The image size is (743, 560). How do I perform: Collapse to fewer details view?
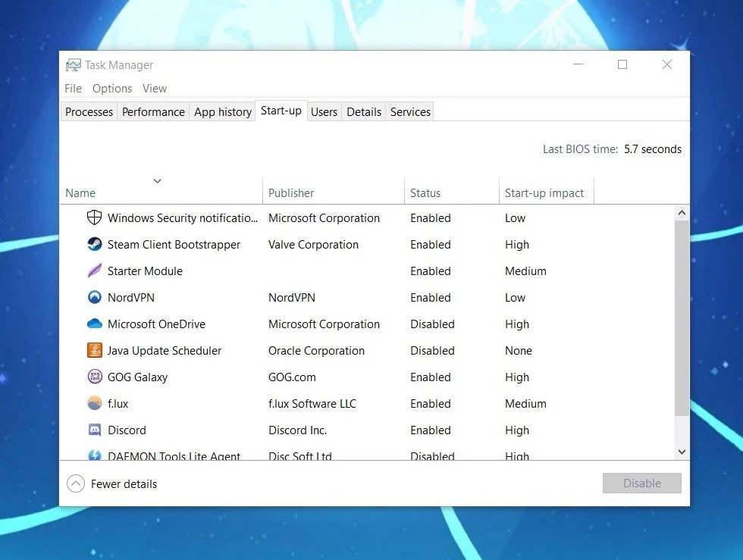(111, 483)
